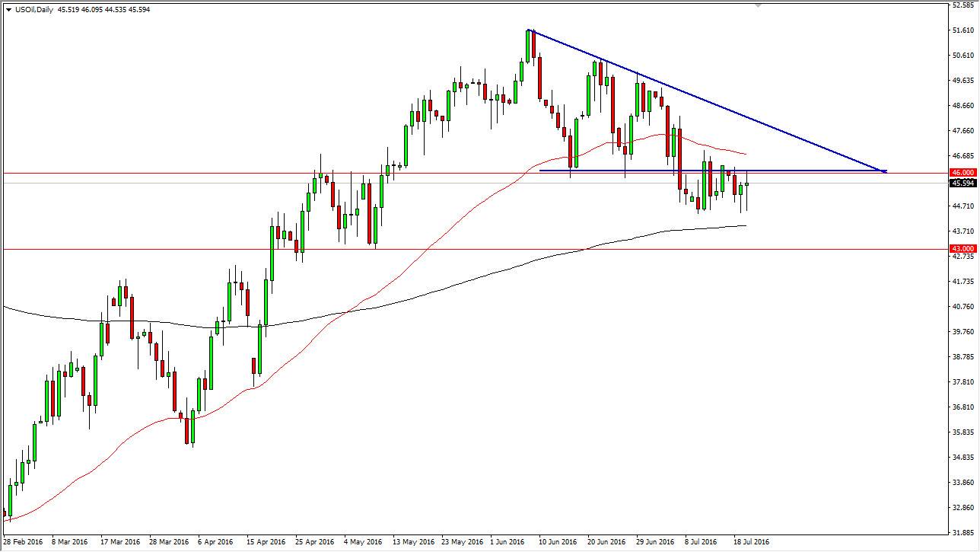Click the 52.585 price scale label
980x552 pixels.
(963, 5)
